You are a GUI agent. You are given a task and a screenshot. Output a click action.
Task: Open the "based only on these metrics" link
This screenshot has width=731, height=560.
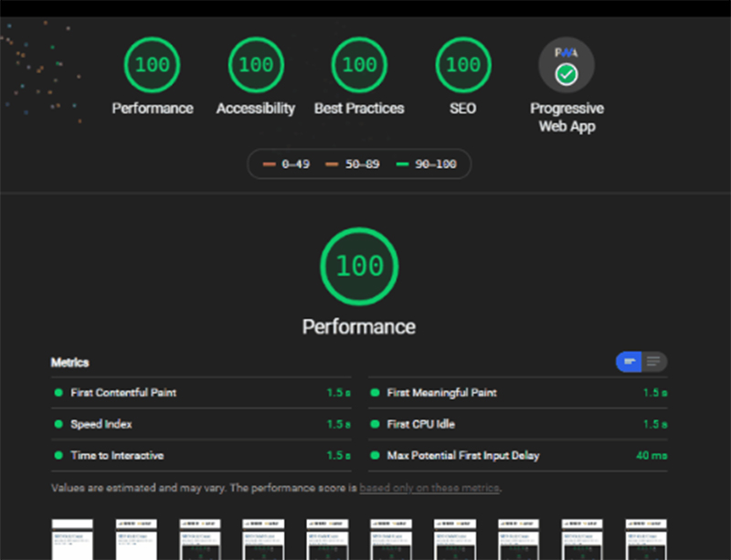tap(429, 488)
